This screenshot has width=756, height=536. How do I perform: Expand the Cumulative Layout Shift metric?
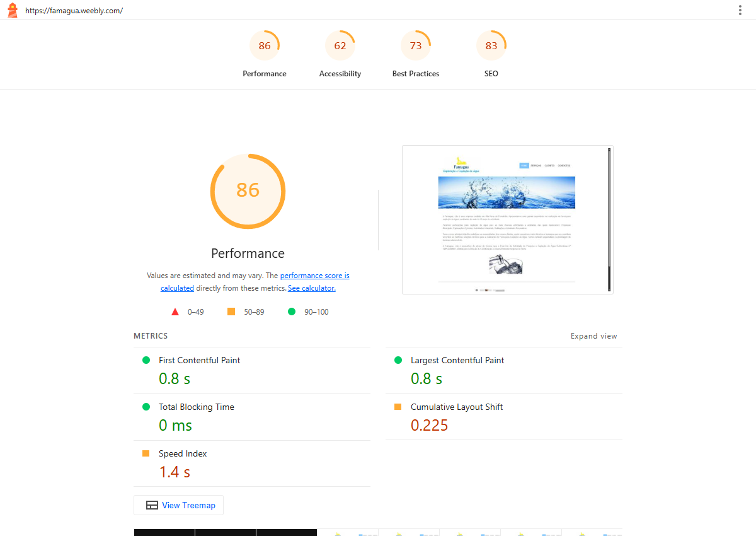(504, 417)
